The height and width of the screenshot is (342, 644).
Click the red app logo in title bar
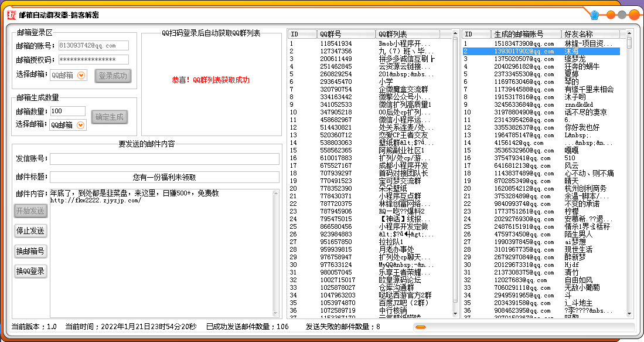tap(12, 15)
